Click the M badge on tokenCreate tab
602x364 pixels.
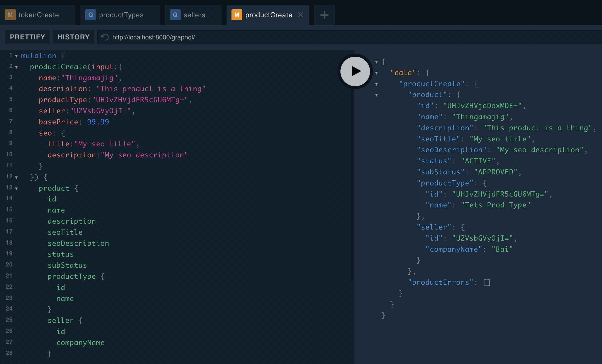pyautogui.click(x=10, y=15)
